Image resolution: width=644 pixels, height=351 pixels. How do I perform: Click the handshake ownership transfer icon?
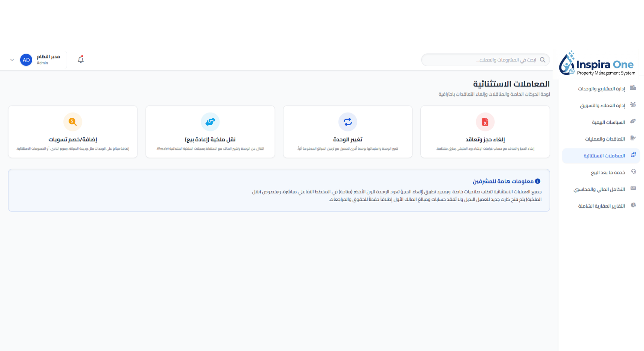210,122
